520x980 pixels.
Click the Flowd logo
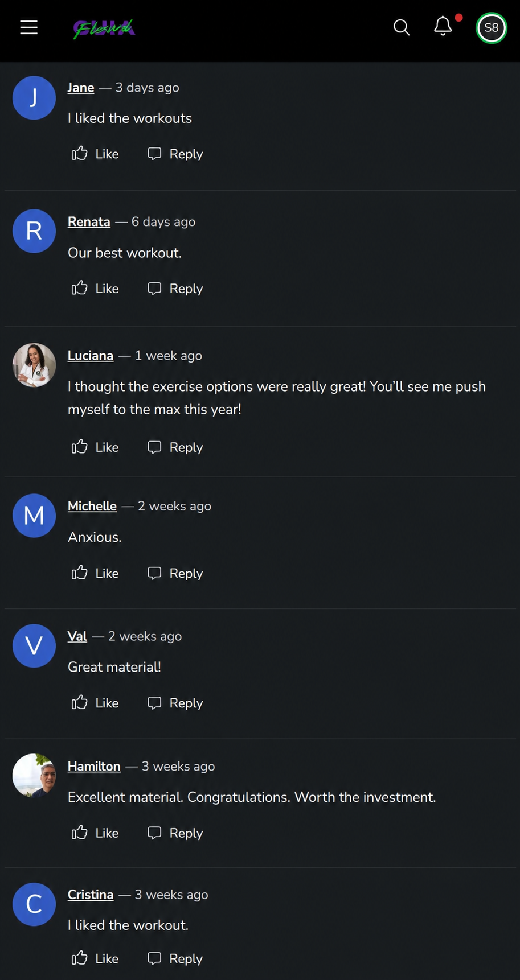coord(104,28)
